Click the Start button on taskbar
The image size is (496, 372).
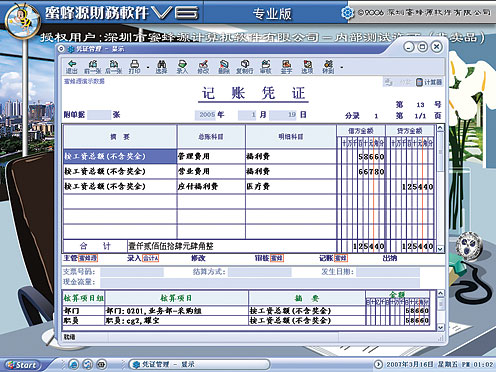point(22,365)
